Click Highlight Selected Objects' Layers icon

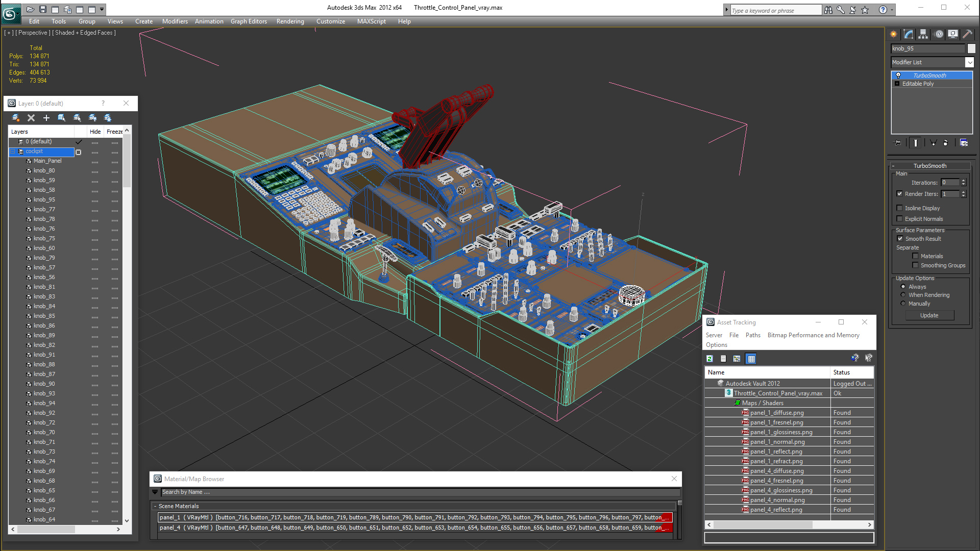tap(77, 118)
